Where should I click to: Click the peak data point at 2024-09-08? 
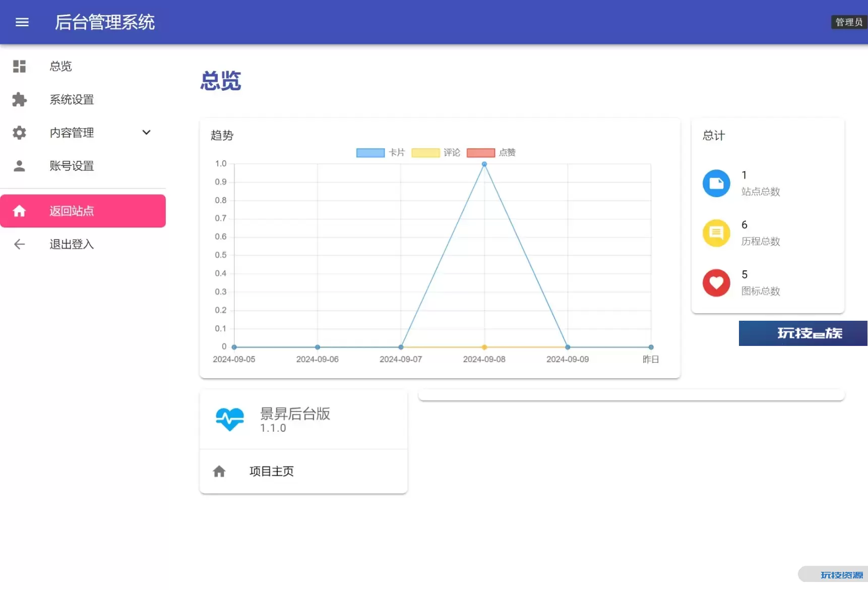[484, 164]
